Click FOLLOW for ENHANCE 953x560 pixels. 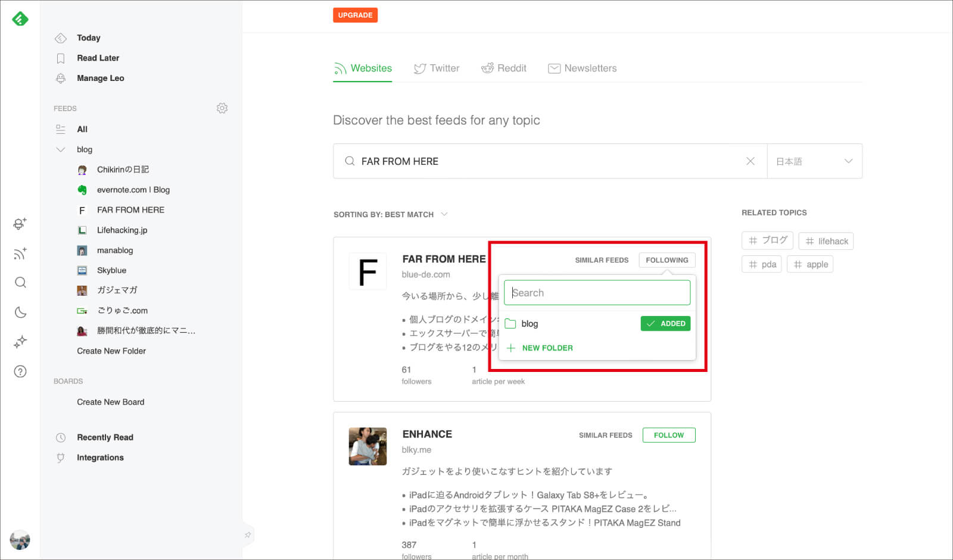point(669,435)
